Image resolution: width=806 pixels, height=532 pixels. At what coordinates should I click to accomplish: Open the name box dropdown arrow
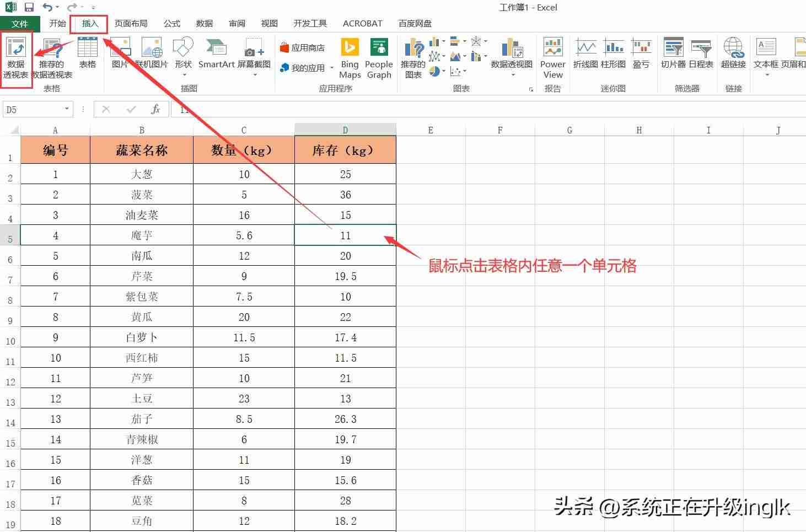click(67, 109)
